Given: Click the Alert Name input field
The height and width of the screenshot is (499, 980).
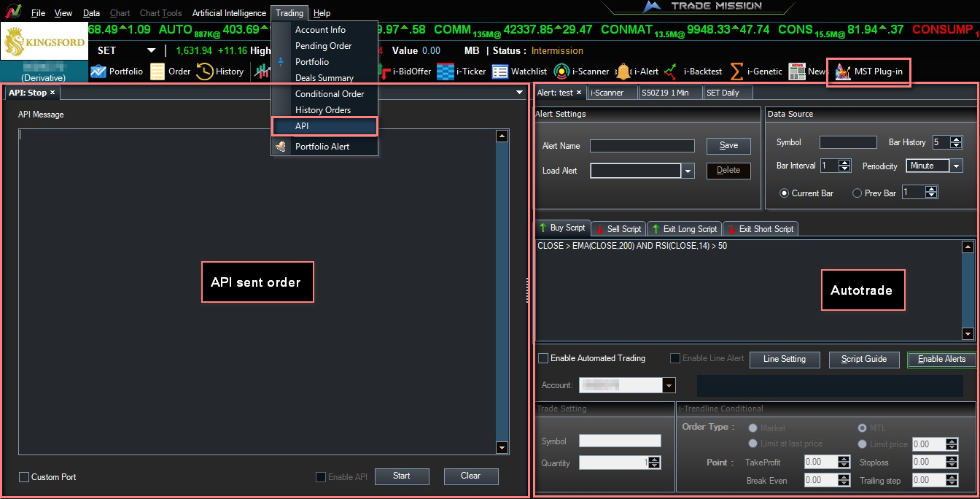Looking at the screenshot, I should (x=642, y=146).
